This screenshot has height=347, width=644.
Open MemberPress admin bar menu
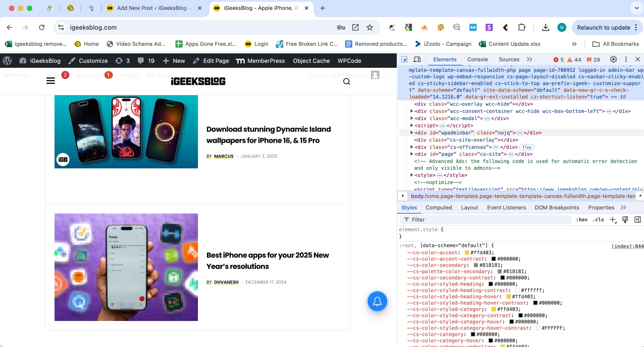tap(260, 61)
